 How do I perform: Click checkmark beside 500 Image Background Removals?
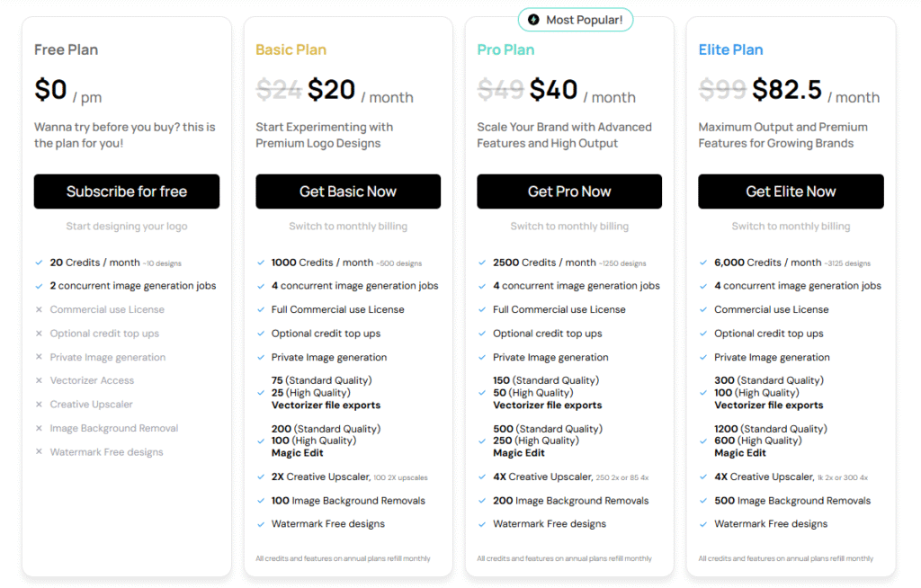point(703,501)
